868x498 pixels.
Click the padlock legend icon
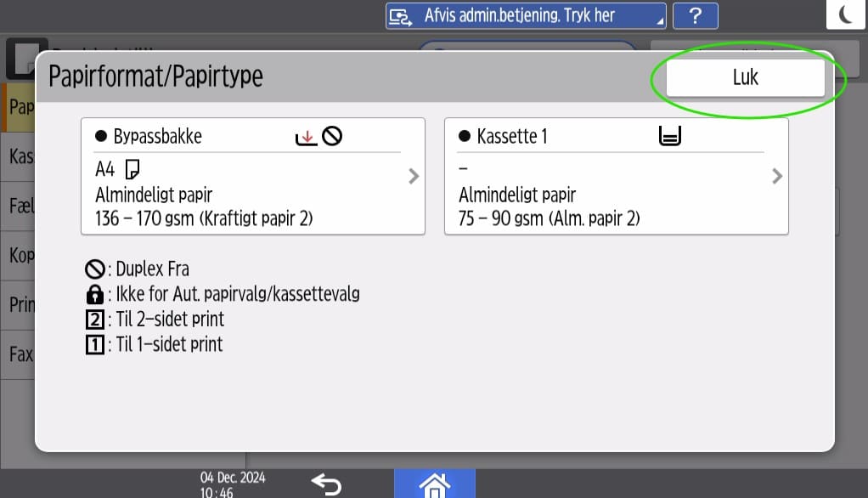tap(95, 295)
